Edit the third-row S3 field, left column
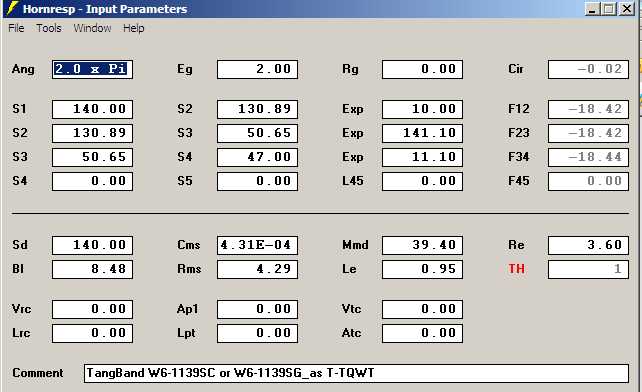642x392 pixels. (92, 157)
